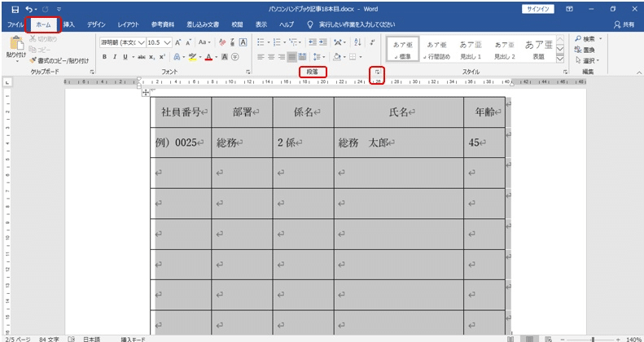Viewport: 644px width, 342px height.
Task: Click the Align Left icon
Action: coord(261,57)
